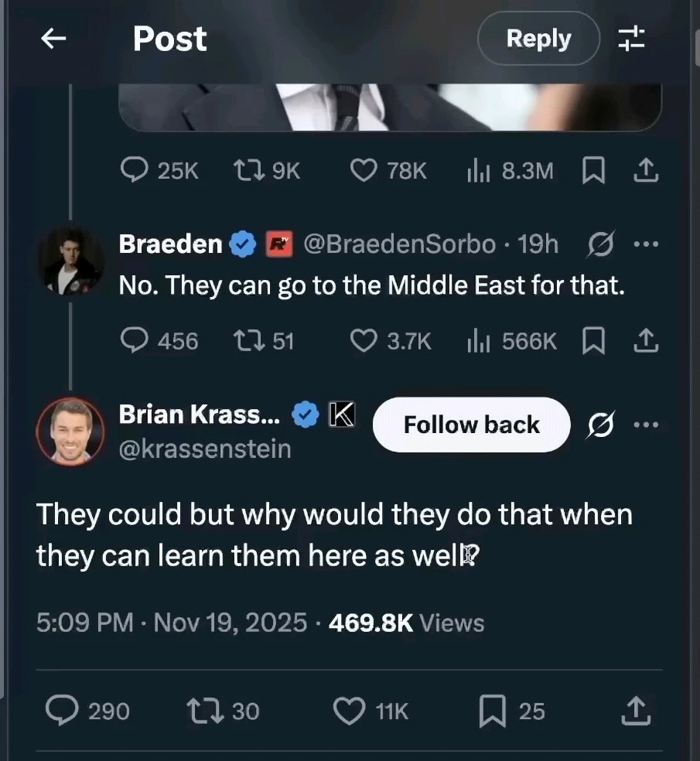Open the @BraedenSorbo handle link
The height and width of the screenshot is (761, 700).
coord(399,244)
